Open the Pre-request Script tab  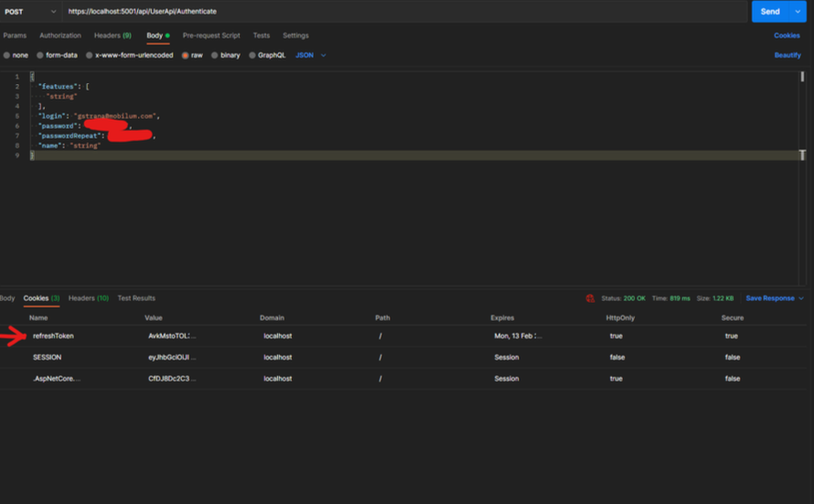point(211,36)
